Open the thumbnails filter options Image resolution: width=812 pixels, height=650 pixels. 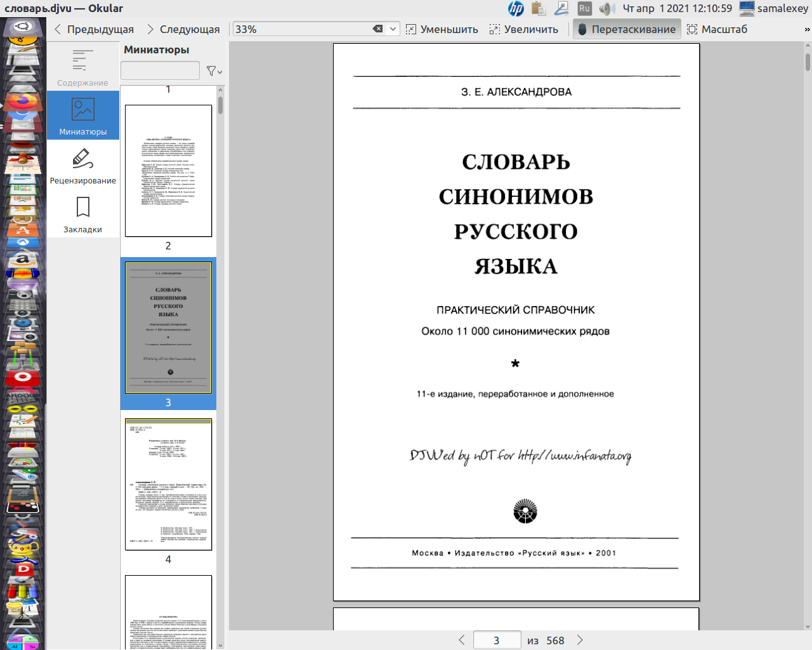pyautogui.click(x=214, y=71)
